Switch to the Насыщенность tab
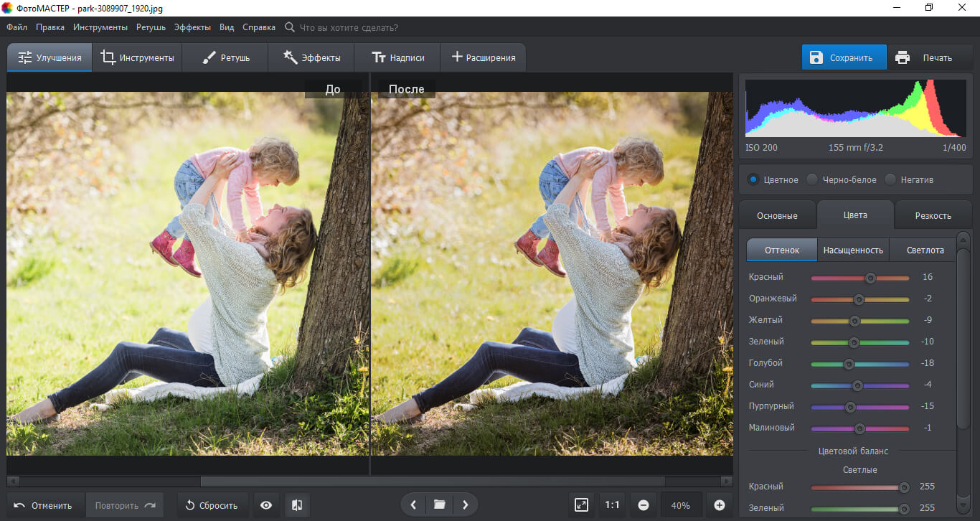 coord(852,250)
